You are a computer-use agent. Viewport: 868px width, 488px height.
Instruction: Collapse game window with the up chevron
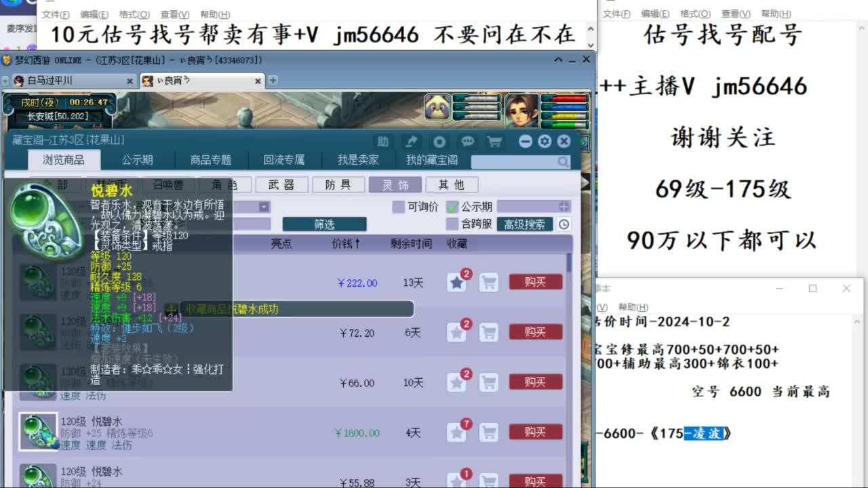click(558, 60)
